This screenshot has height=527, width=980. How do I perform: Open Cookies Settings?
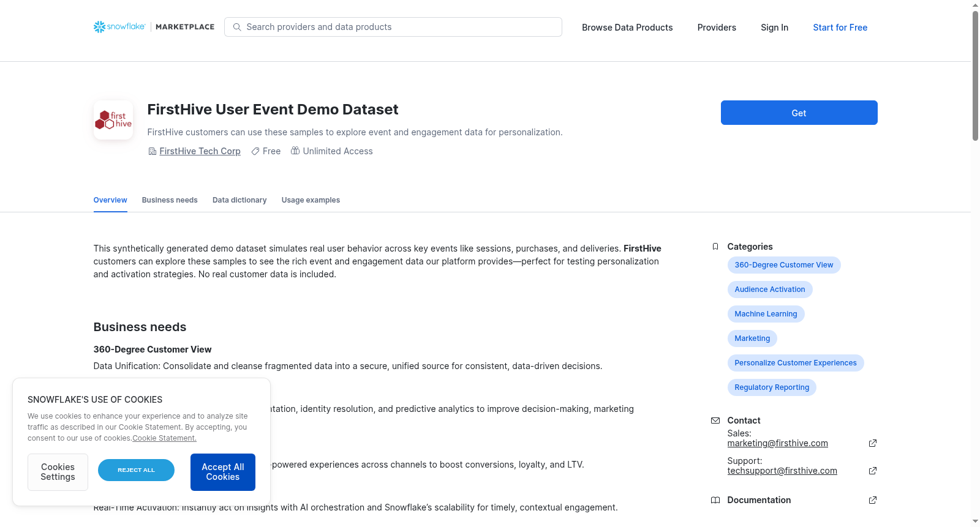tap(58, 472)
